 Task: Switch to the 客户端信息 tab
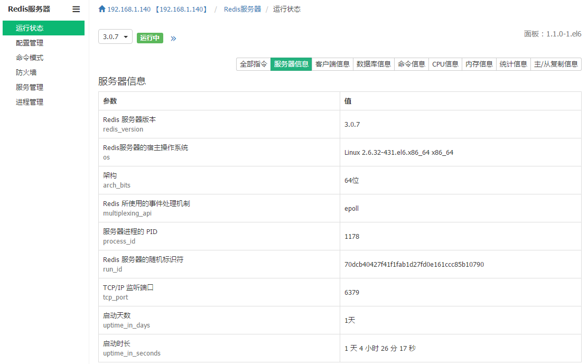pyautogui.click(x=332, y=64)
